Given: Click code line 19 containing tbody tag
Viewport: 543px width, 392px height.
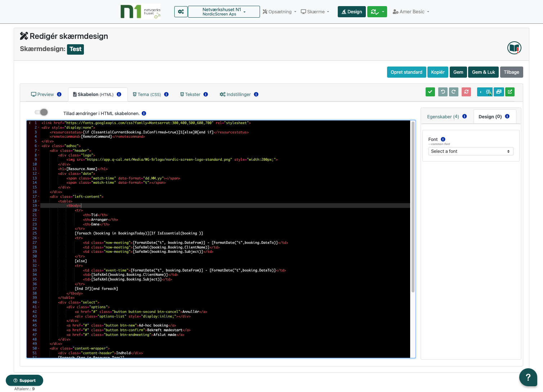Looking at the screenshot, I should (225, 206).
